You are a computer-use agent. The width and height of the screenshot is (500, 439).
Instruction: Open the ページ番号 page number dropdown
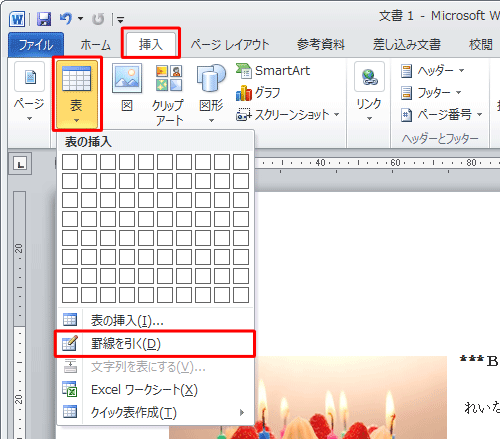[x=442, y=115]
